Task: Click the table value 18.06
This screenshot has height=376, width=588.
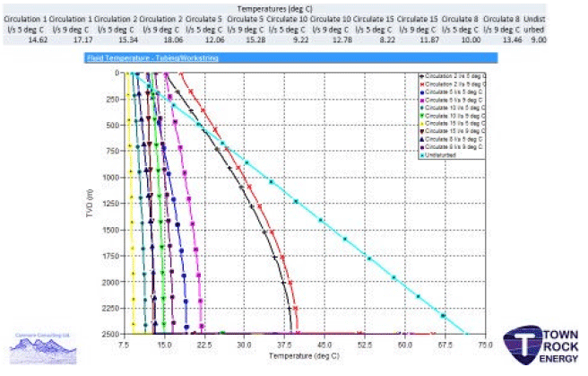Action: (x=173, y=39)
